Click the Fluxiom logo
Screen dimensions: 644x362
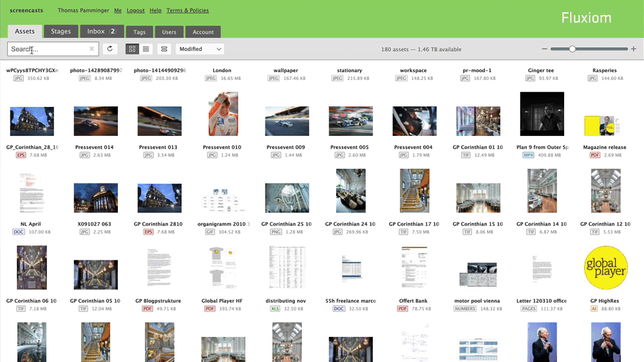coord(586,17)
